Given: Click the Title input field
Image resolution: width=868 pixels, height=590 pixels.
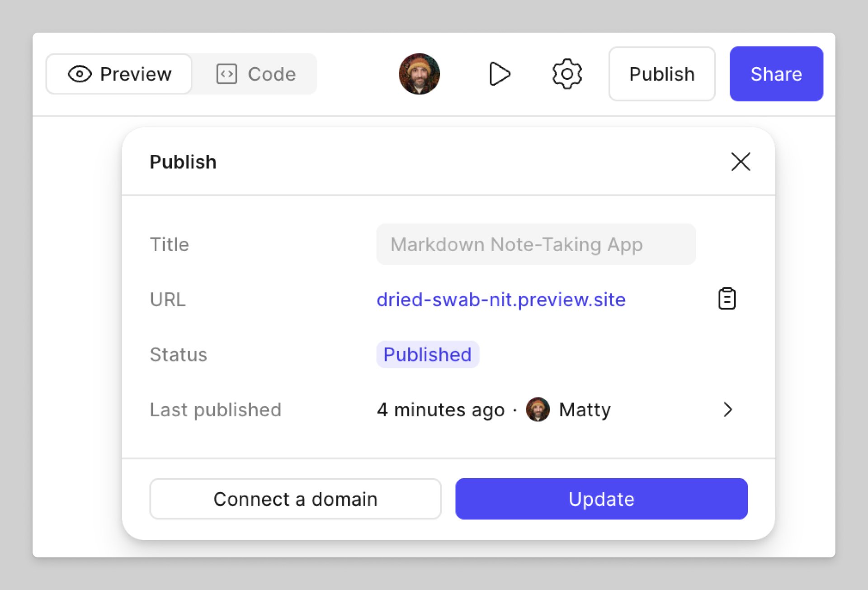Looking at the screenshot, I should click(536, 244).
